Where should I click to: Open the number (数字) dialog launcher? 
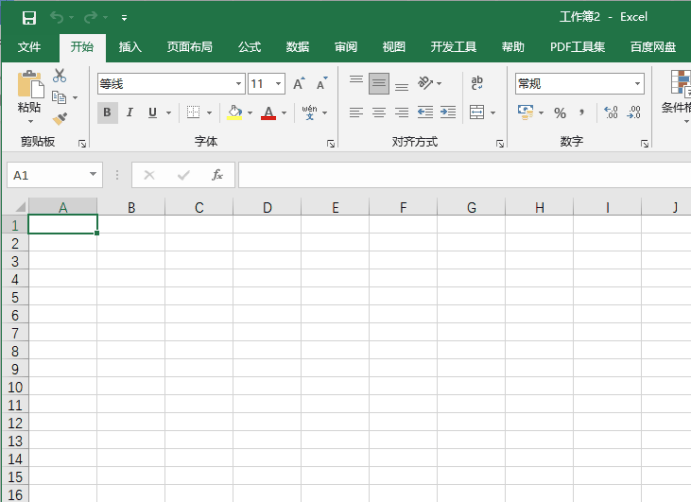point(644,144)
